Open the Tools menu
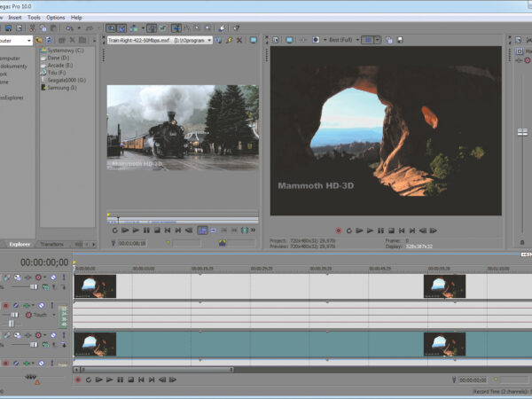This screenshot has height=399, width=532. coord(34,17)
